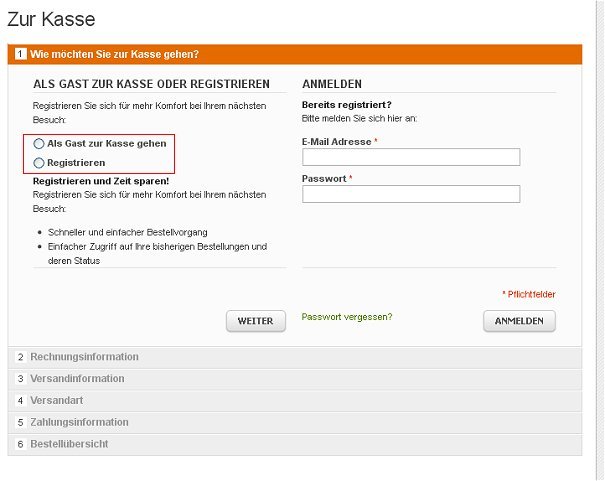Viewport: 605px width, 481px height.
Task: Expand step 3 Versandinformation
Action: coord(77,379)
